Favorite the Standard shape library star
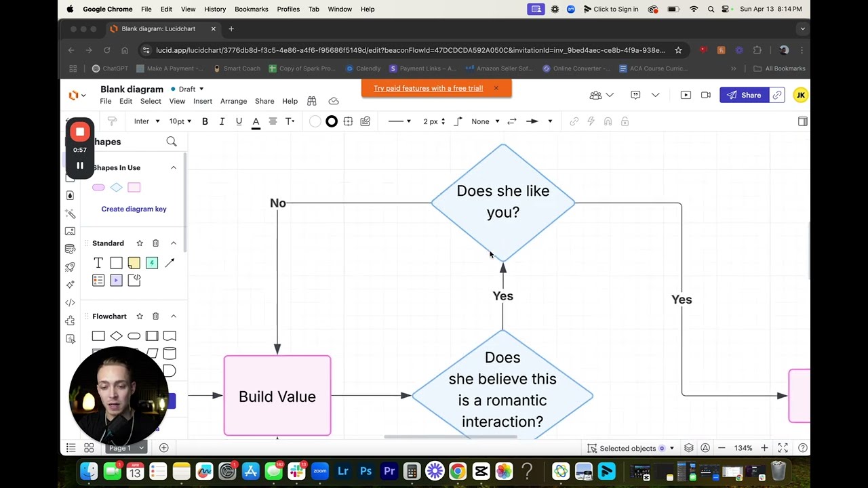 tap(140, 243)
